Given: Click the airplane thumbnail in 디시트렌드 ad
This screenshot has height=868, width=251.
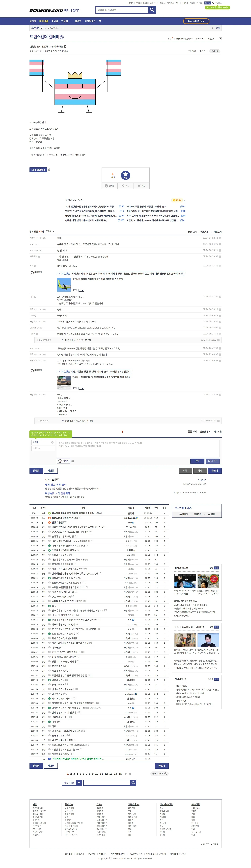Looking at the screenshot, I should tap(64, 285).
